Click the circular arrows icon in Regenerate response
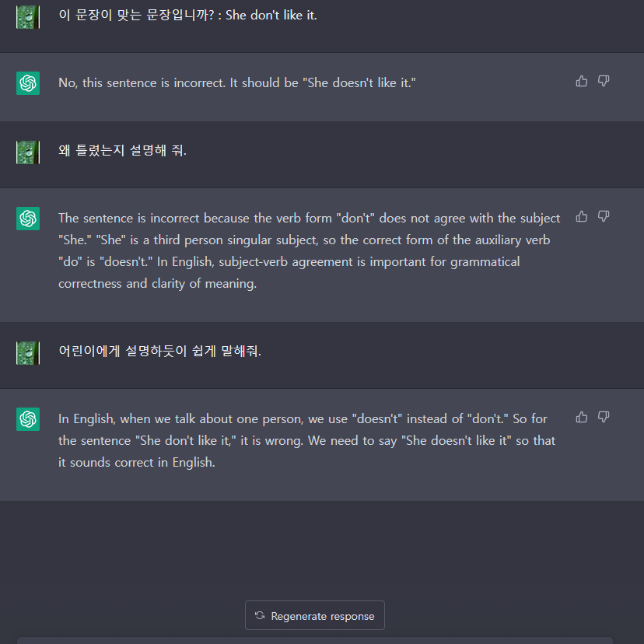Image resolution: width=644 pixels, height=644 pixels. point(260,616)
